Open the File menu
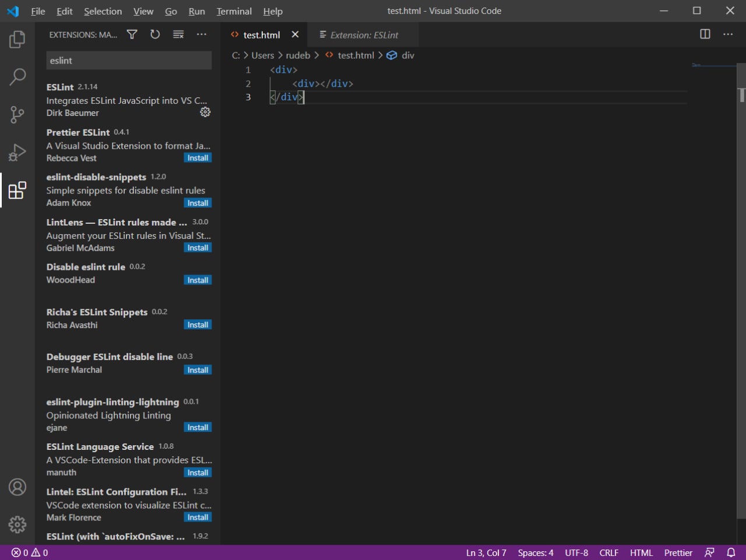The image size is (746, 560). tap(38, 11)
